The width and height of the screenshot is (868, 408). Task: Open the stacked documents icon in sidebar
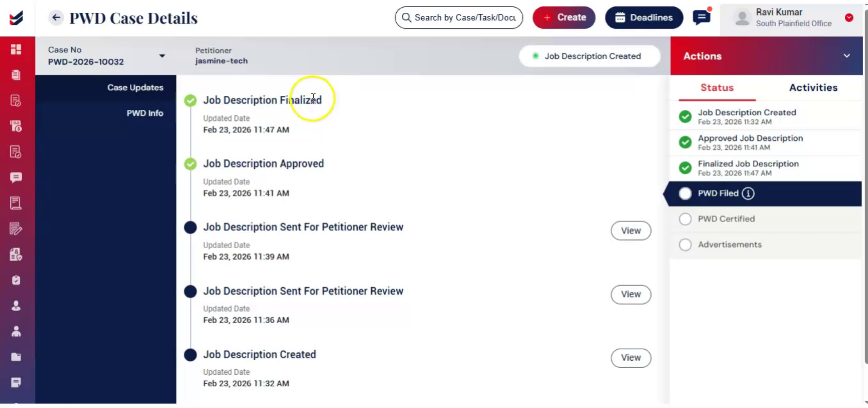[16, 75]
